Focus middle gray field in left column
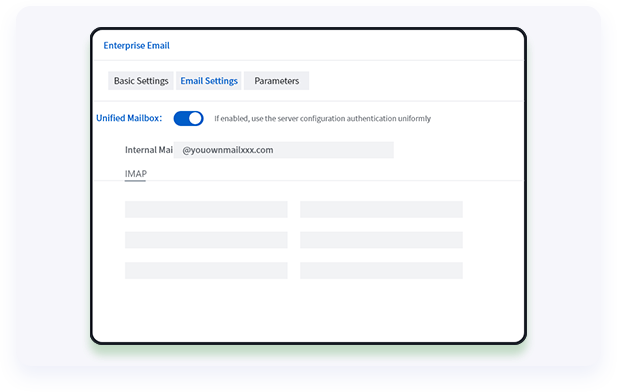This screenshot has width=617, height=392. 206,240
